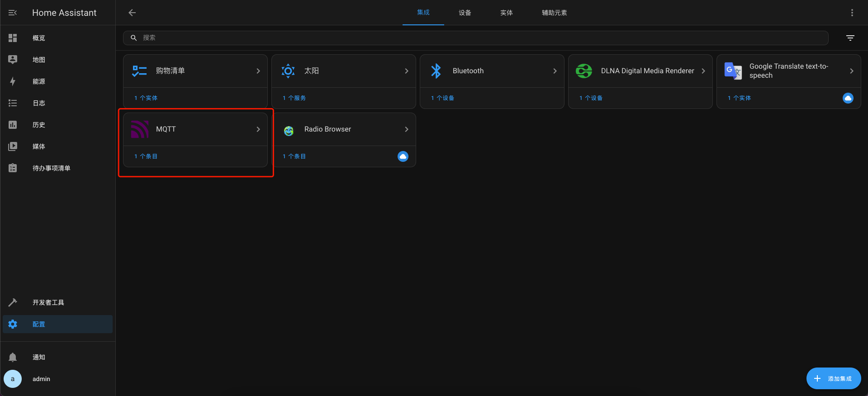Switch to the 集成 integrations tab

[423, 13]
